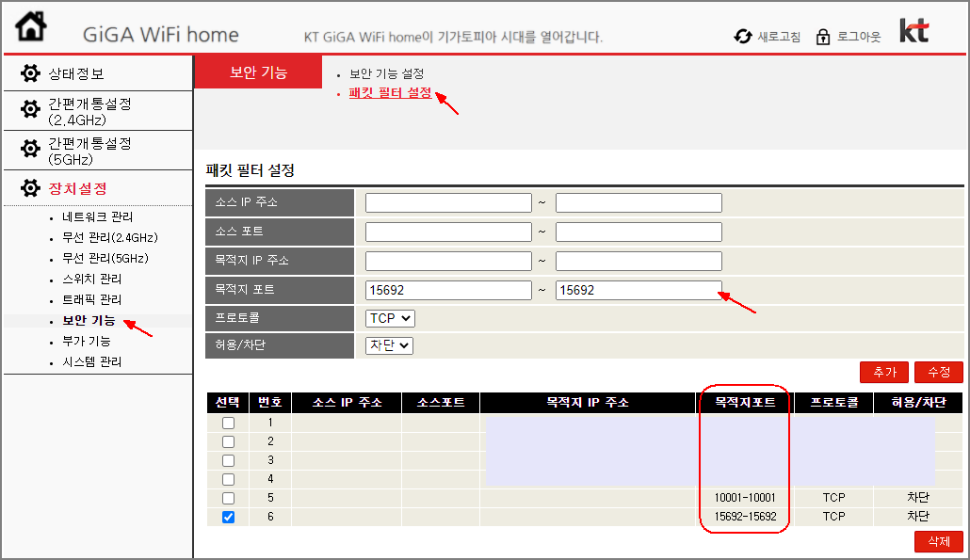970x560 pixels.
Task: Click the gear icon beside 간편개통설정 (5GHz)
Action: point(30,149)
